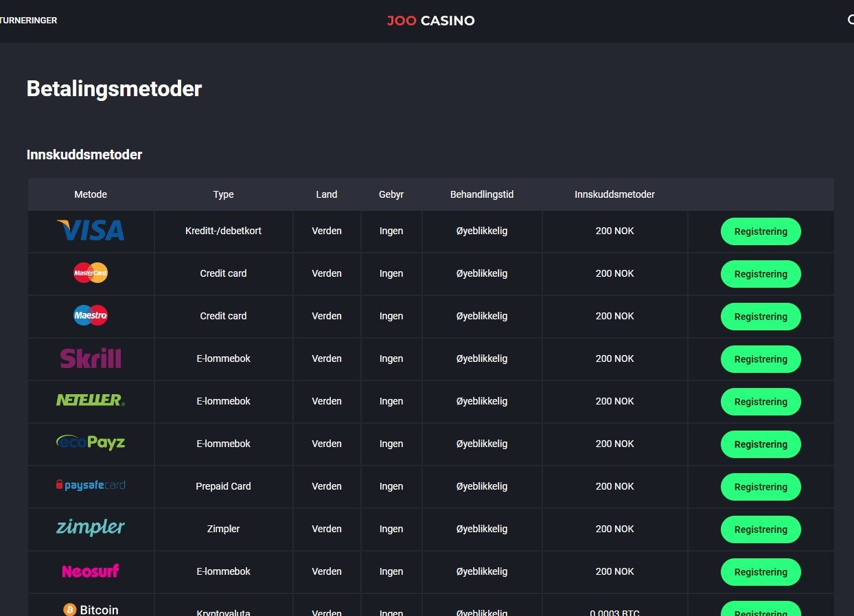The width and height of the screenshot is (854, 616).
Task: Click the Visa logo
Action: tap(91, 231)
